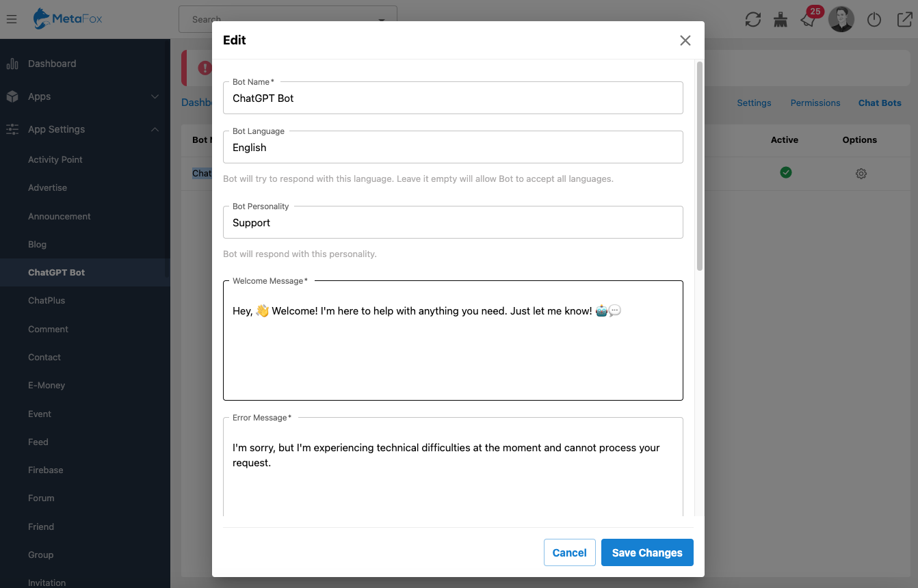Collapse the App Settings sidebar section
This screenshot has width=918, height=588.
coord(155,129)
